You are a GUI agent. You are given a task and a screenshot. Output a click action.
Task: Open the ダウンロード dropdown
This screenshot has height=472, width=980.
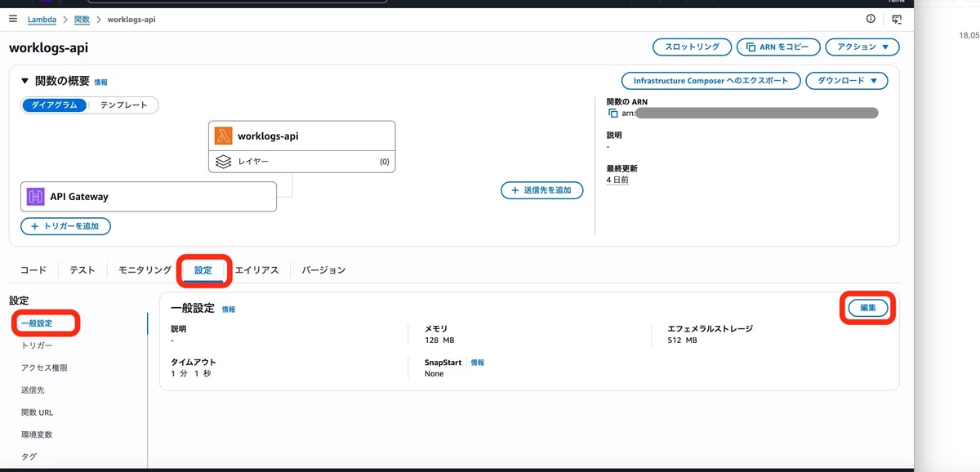[x=847, y=81]
